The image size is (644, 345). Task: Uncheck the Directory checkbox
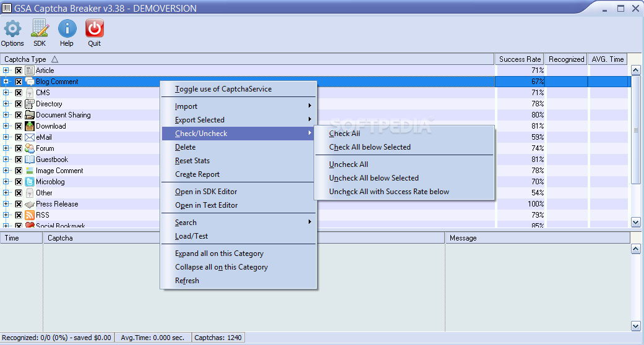pos(19,104)
